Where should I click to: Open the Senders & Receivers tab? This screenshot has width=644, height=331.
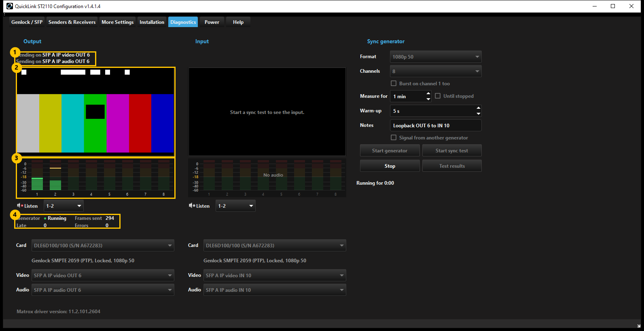coord(72,22)
